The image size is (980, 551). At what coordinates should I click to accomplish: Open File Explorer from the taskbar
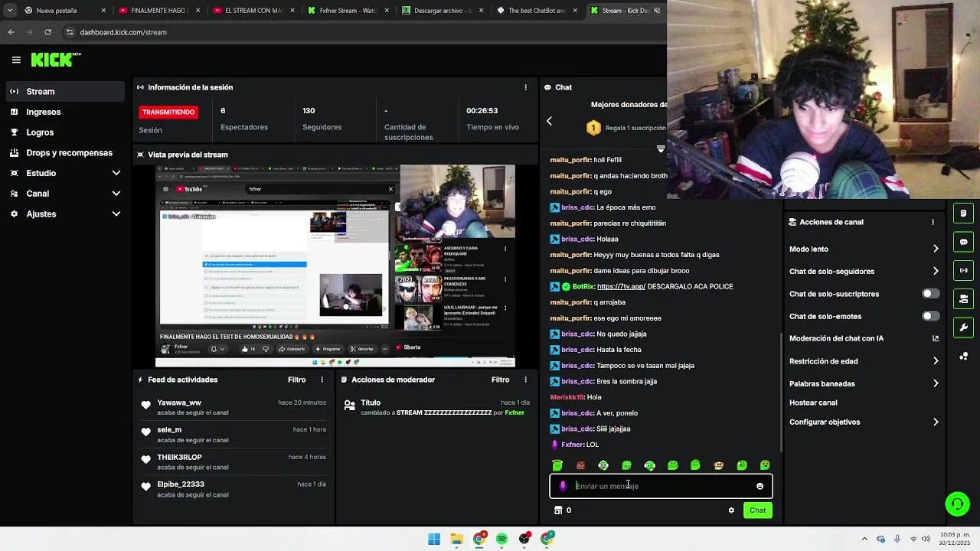[456, 539]
